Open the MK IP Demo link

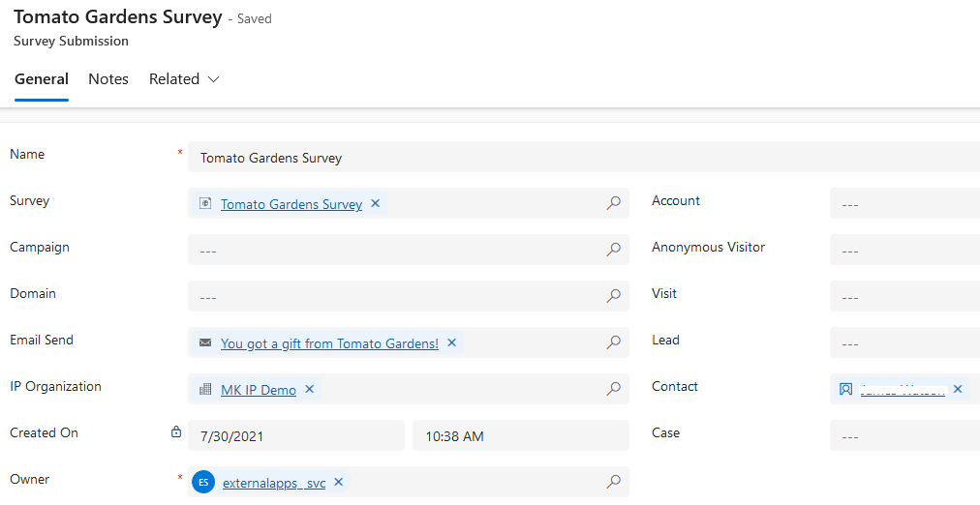click(x=259, y=390)
